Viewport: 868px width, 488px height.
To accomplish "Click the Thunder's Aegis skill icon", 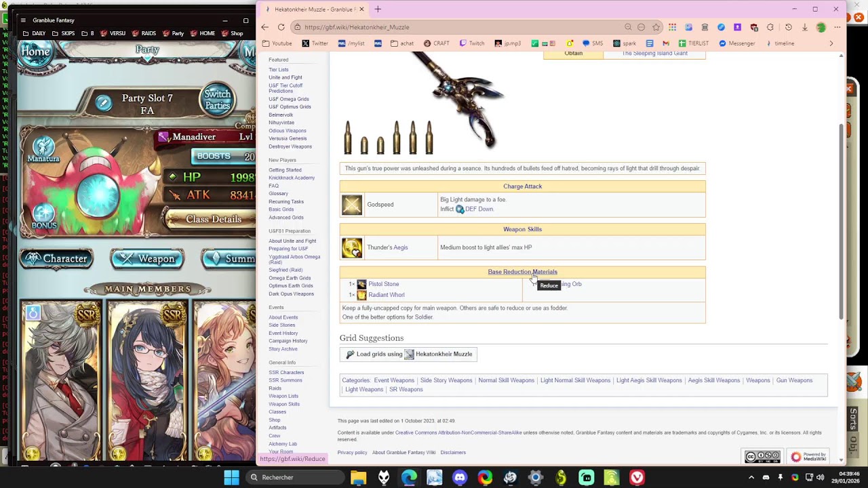I will pos(352,248).
